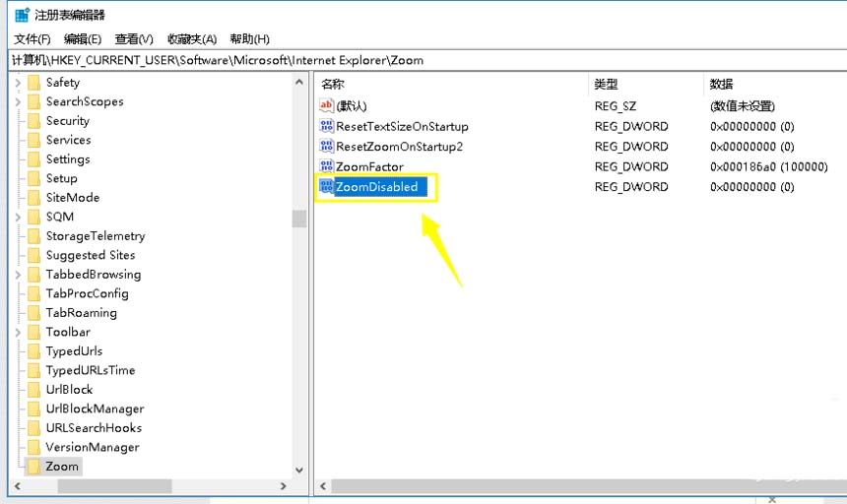Select the TypedURLsTime folder icon

tap(34, 370)
